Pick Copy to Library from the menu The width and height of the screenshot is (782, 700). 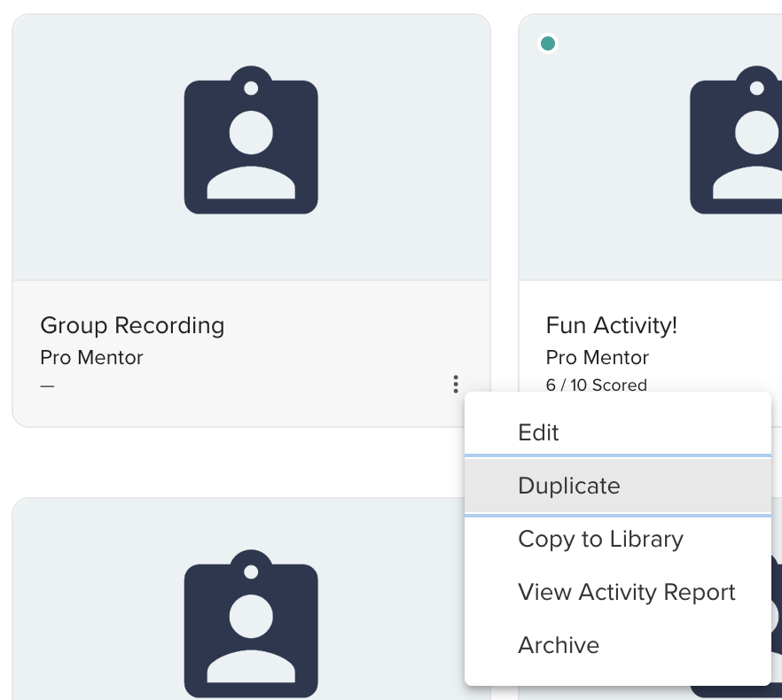pyautogui.click(x=618, y=539)
